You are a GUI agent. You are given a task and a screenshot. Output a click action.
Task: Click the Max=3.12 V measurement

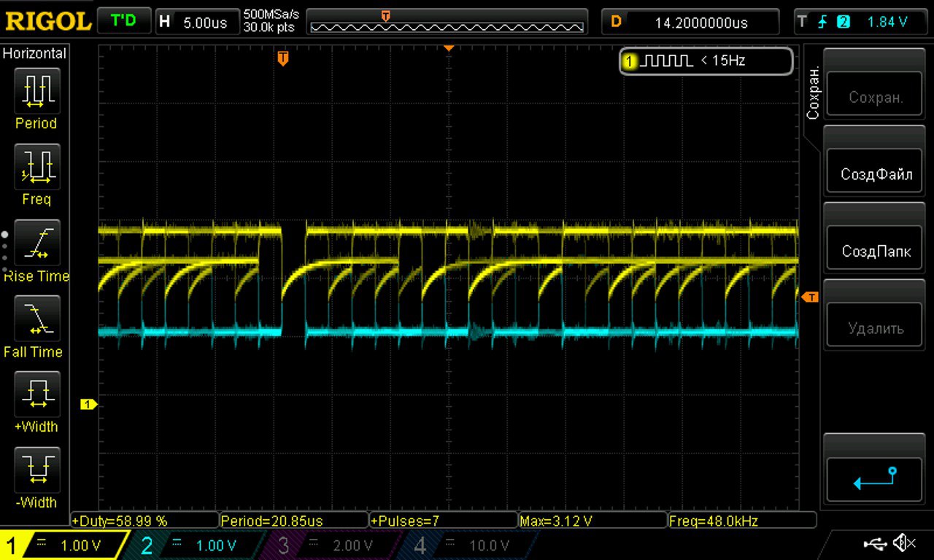click(x=593, y=521)
